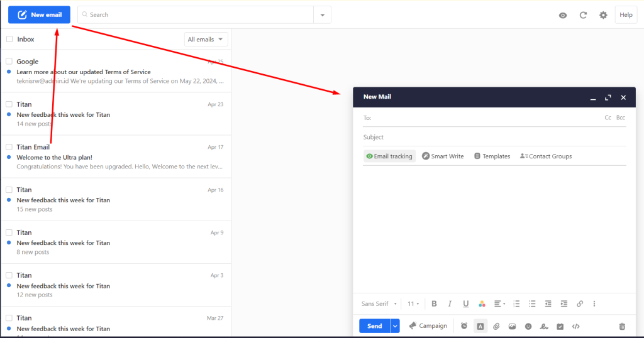
Task: Open the text color picker
Action: pos(482,304)
